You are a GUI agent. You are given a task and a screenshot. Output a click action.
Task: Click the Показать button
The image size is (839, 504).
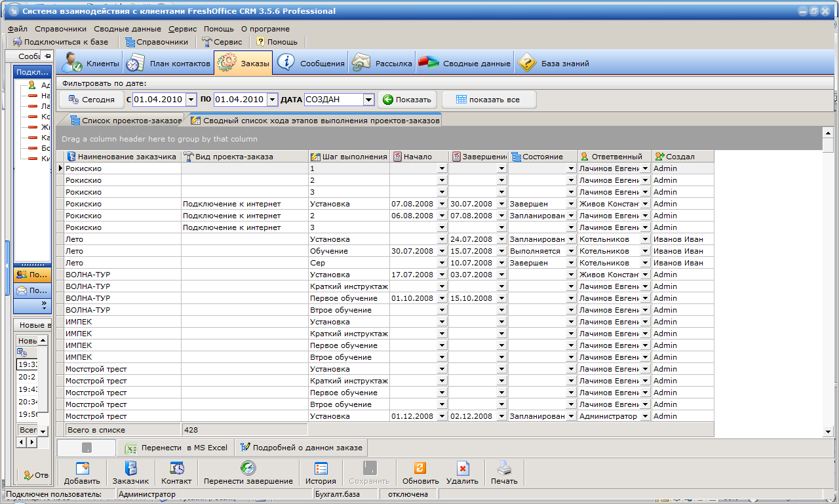[x=407, y=100]
